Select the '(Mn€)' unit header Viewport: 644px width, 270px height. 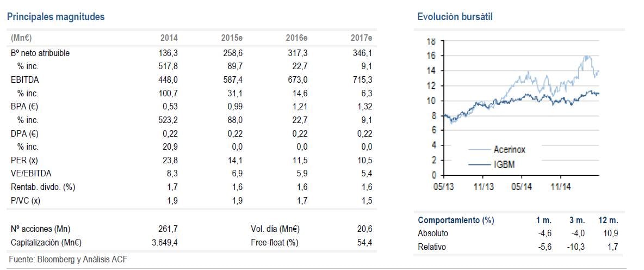tap(21, 39)
